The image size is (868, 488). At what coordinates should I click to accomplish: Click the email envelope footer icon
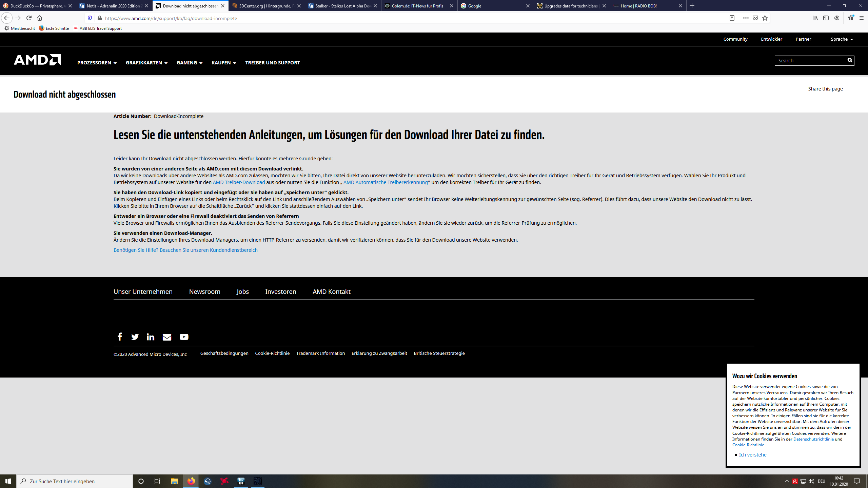(167, 337)
